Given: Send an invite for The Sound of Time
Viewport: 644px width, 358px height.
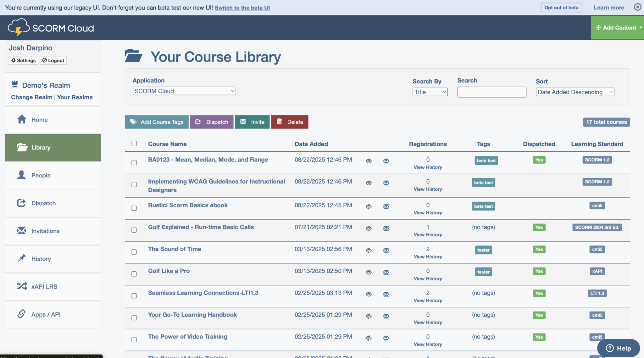Looking at the screenshot, I should pyautogui.click(x=386, y=250).
